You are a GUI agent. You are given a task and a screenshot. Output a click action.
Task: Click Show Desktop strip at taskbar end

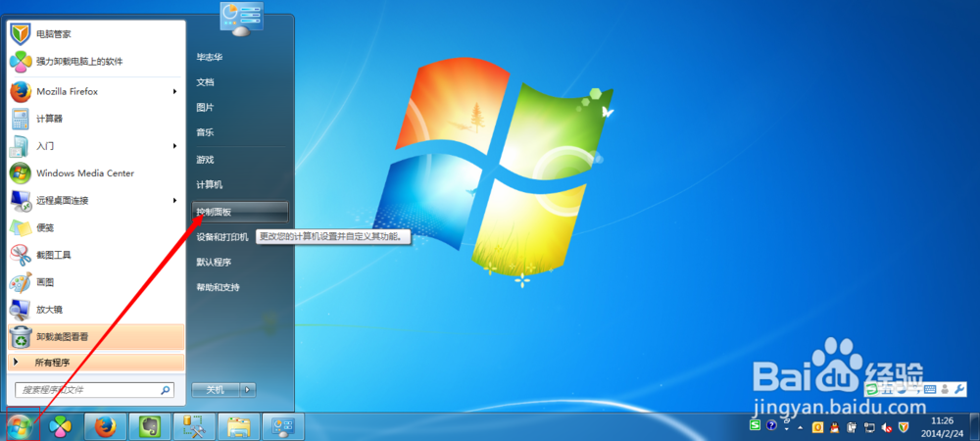[974, 427]
